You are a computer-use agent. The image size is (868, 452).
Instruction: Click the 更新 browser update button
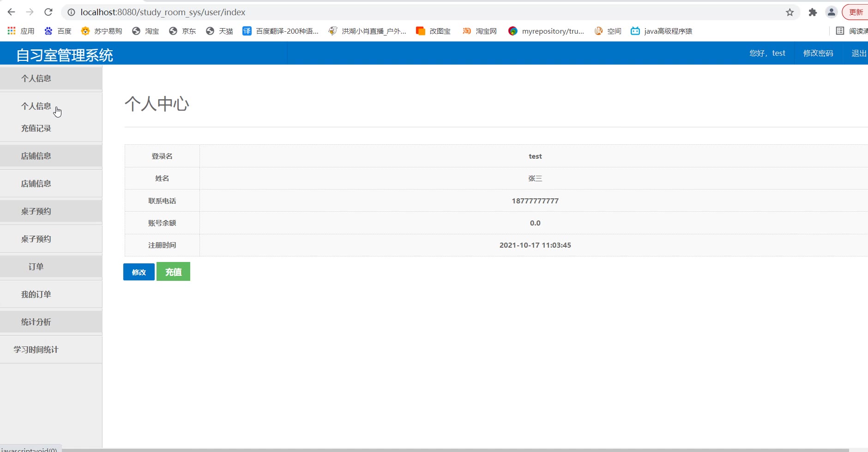[x=856, y=12]
